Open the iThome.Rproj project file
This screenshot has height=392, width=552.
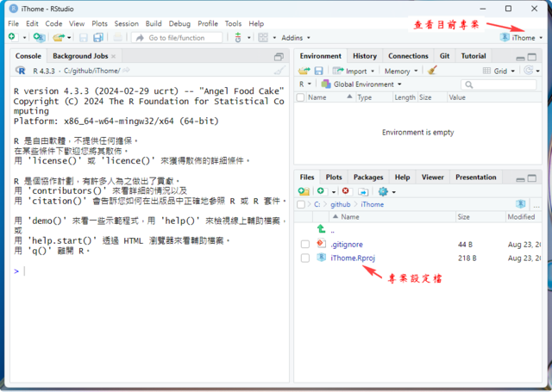pyautogui.click(x=353, y=258)
